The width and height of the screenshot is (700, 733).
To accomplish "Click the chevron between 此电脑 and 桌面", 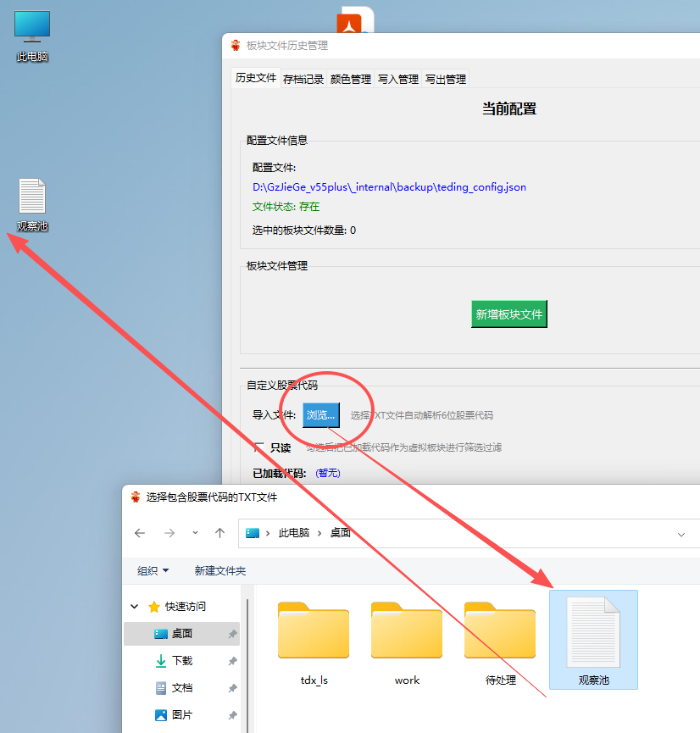I will tap(319, 533).
